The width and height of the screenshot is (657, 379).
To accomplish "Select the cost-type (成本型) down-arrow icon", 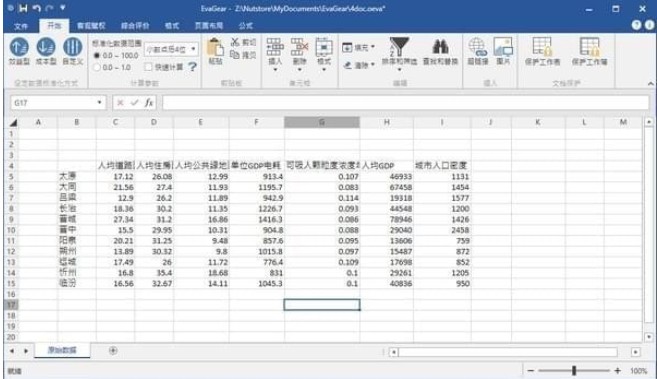I will (46, 46).
